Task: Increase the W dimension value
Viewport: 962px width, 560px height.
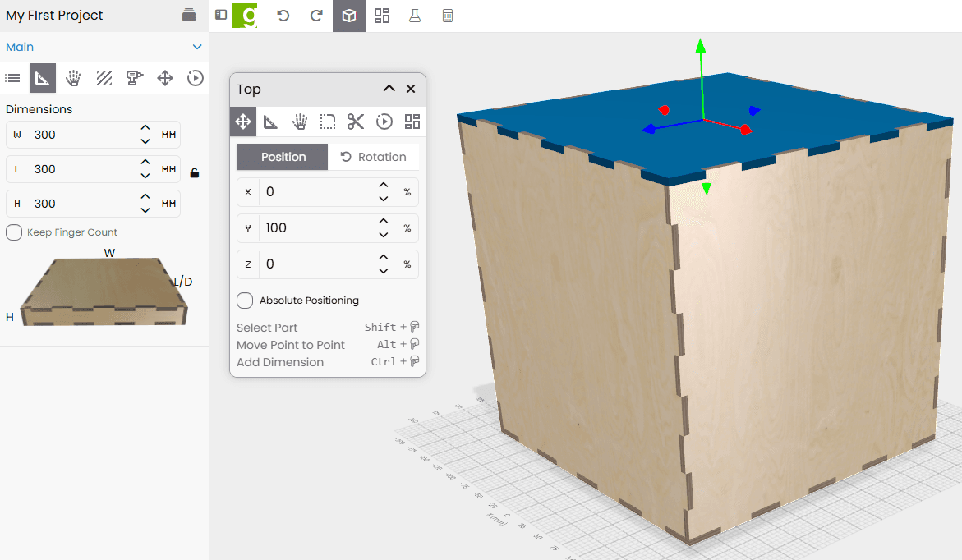Action: [x=145, y=128]
